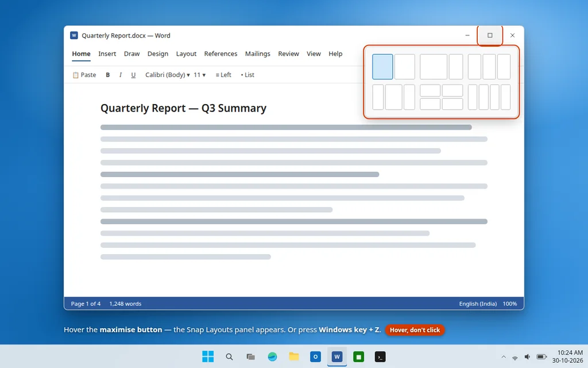Close the Quarterly Report Word window
Screen dimensions: 588x368
click(x=512, y=35)
